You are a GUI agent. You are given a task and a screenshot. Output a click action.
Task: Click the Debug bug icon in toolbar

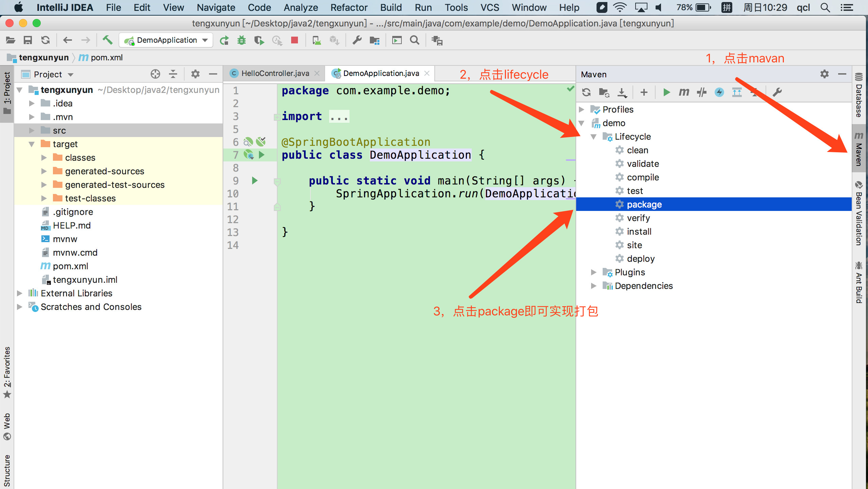242,40
